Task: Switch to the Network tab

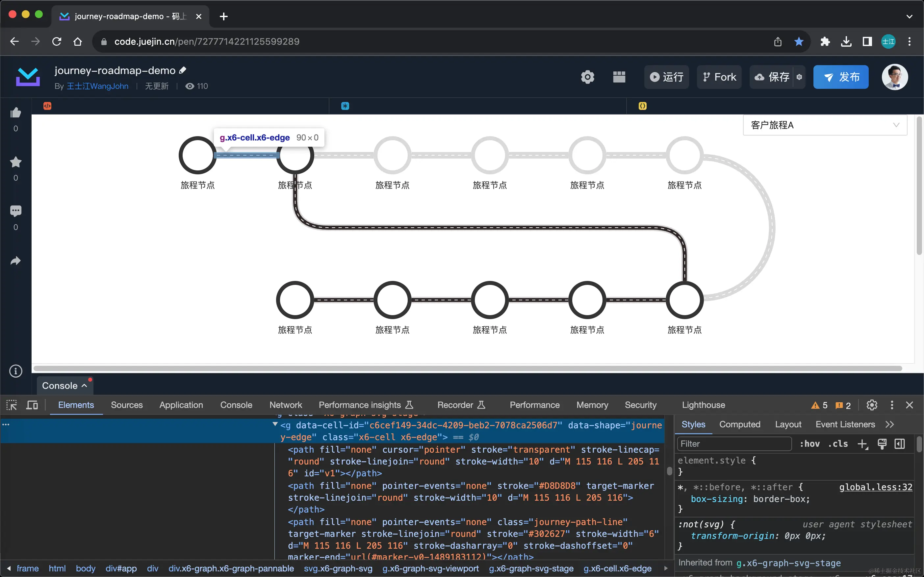Action: coord(286,405)
